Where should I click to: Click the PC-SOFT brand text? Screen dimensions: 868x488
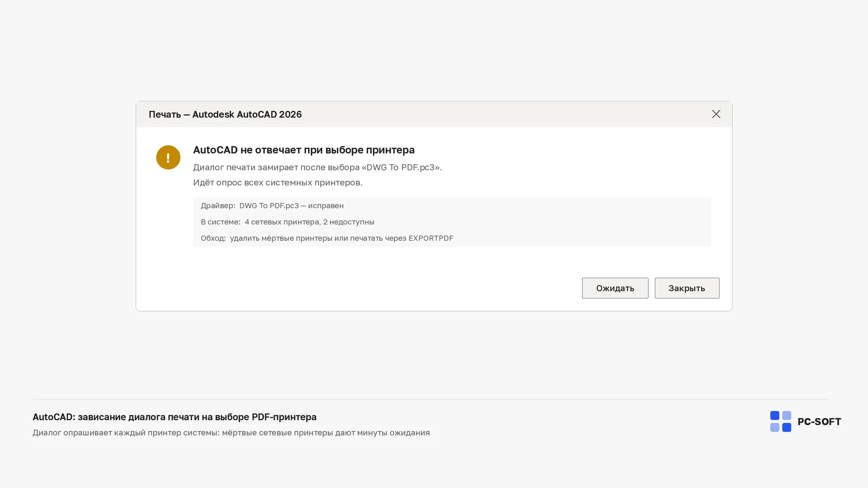pos(819,422)
